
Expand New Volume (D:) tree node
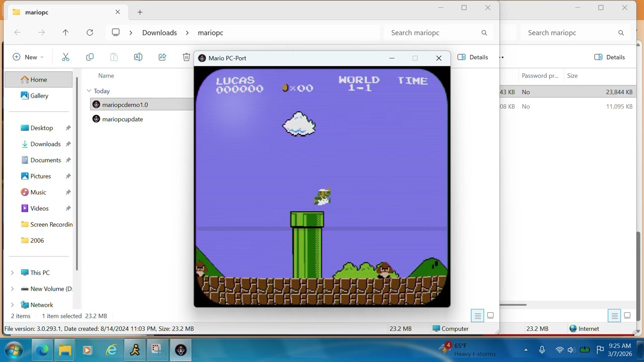[13, 289]
